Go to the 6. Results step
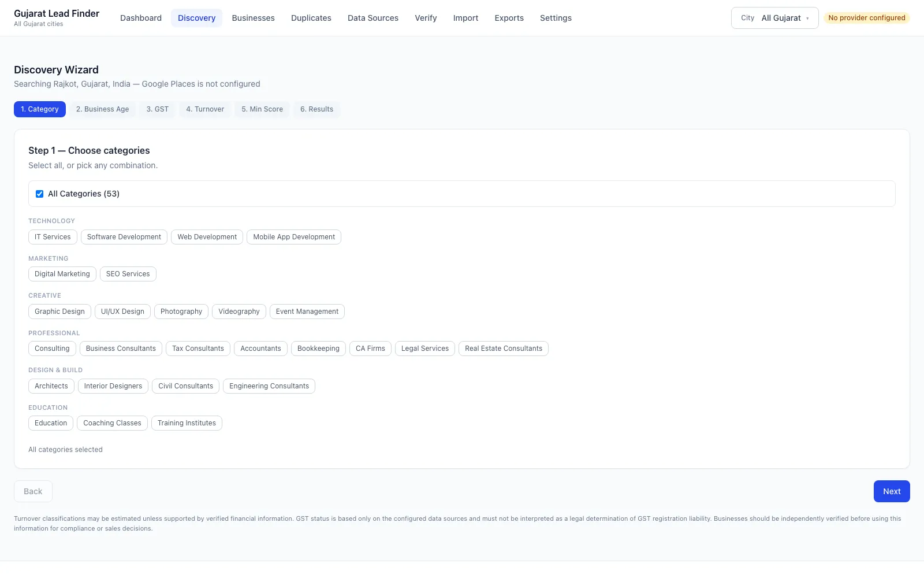The height and width of the screenshot is (578, 924). point(316,109)
